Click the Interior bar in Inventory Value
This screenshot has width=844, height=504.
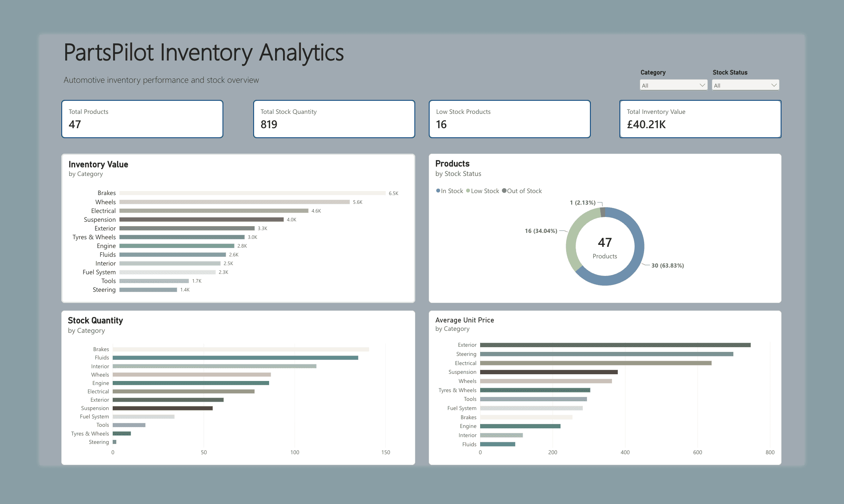point(170,263)
